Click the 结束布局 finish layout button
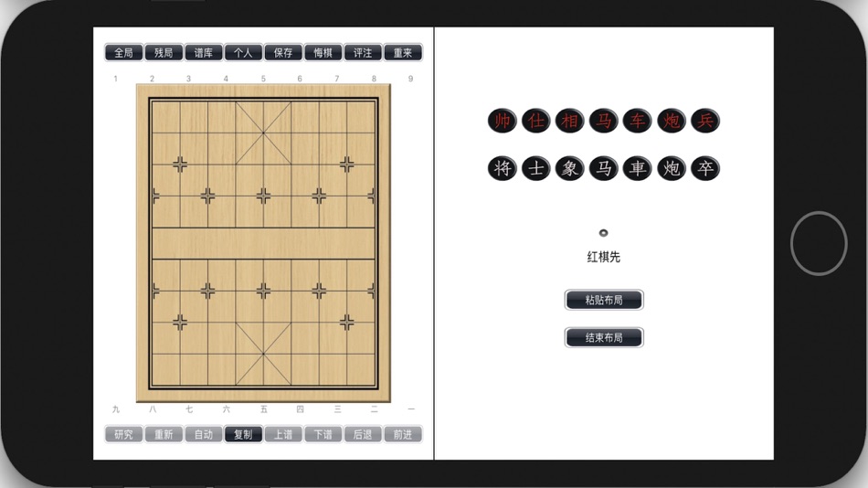Screen dimensions: 868x488 point(604,337)
